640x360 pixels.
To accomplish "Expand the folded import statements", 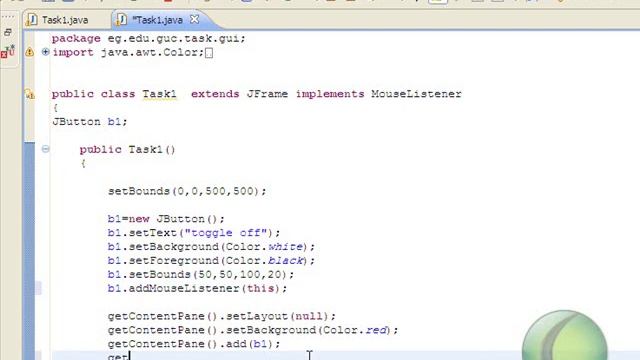I will [45, 52].
